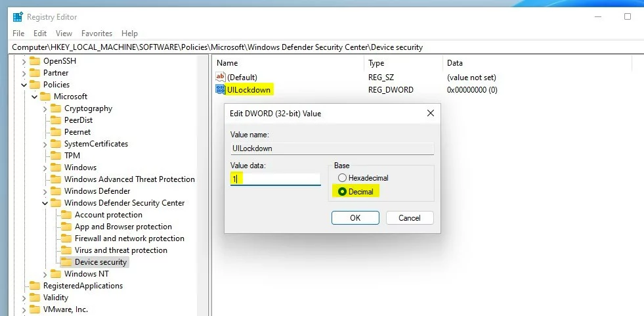Select the Decimal base radio button

click(342, 191)
